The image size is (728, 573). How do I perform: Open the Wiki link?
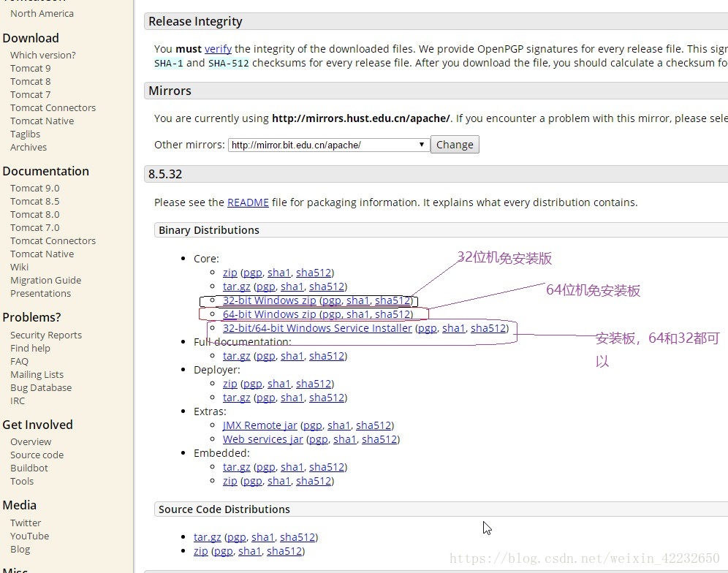tap(19, 267)
